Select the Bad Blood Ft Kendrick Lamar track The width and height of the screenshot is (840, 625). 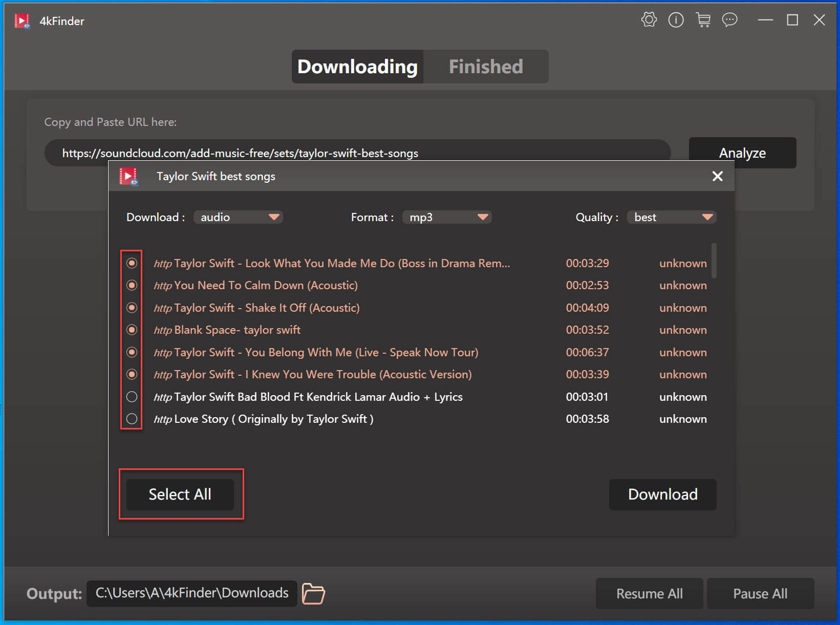(132, 397)
